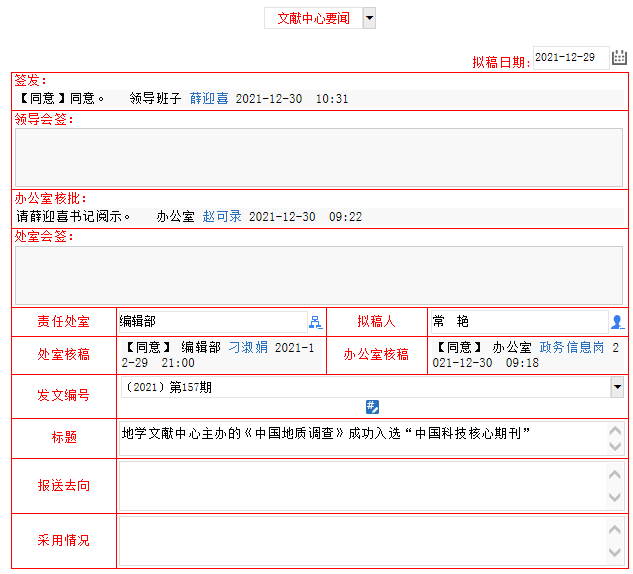Click the number generator icon under 发文编号

point(372,406)
